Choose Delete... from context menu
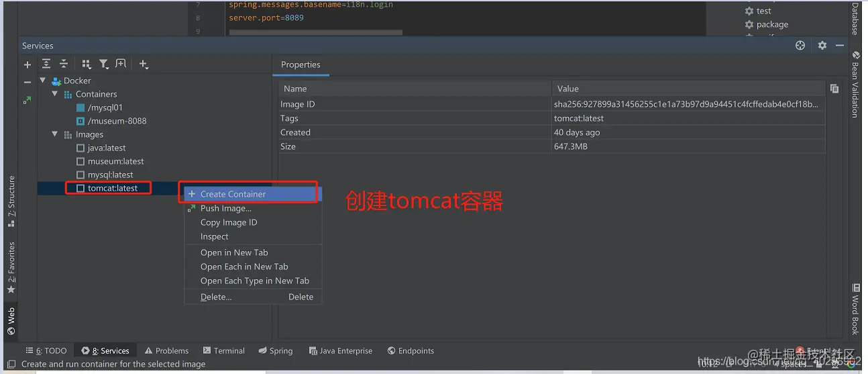The width and height of the screenshot is (868, 374). (253, 297)
